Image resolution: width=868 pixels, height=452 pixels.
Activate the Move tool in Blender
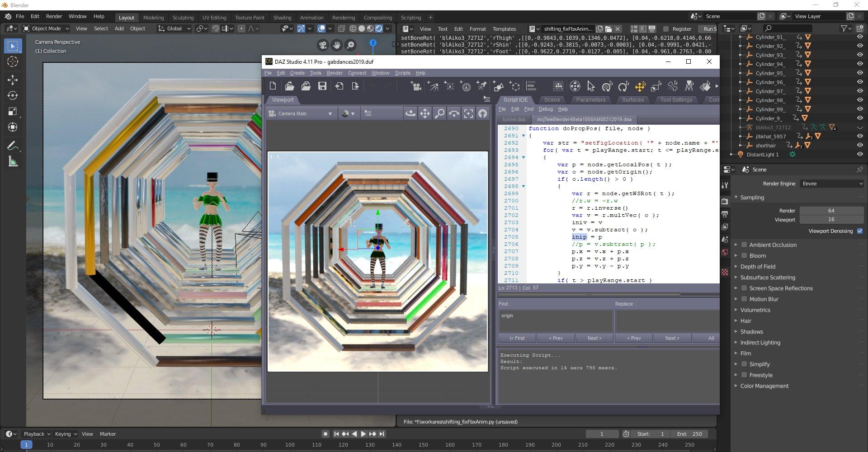[13, 80]
